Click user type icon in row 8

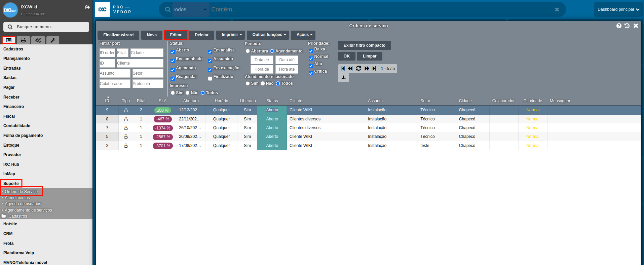pos(126,119)
